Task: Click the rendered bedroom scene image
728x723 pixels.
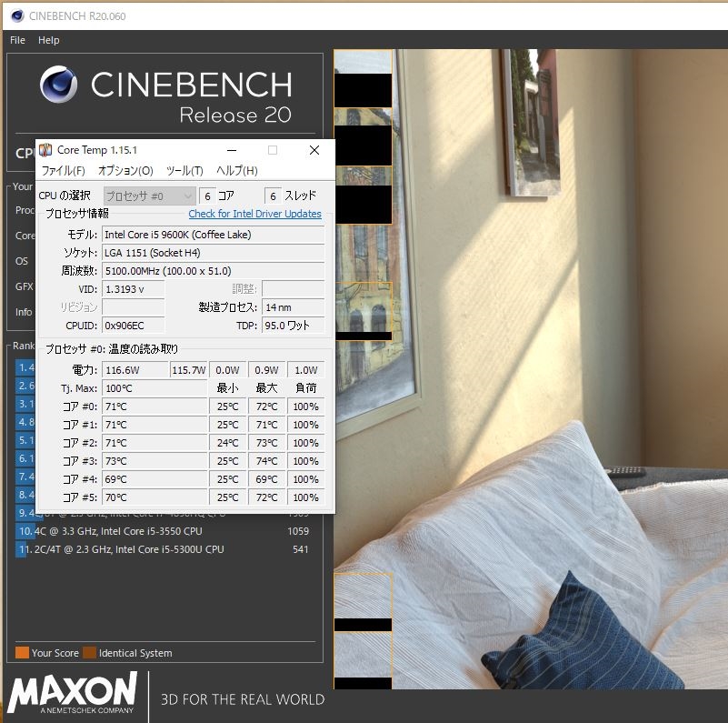Action: tap(530, 369)
